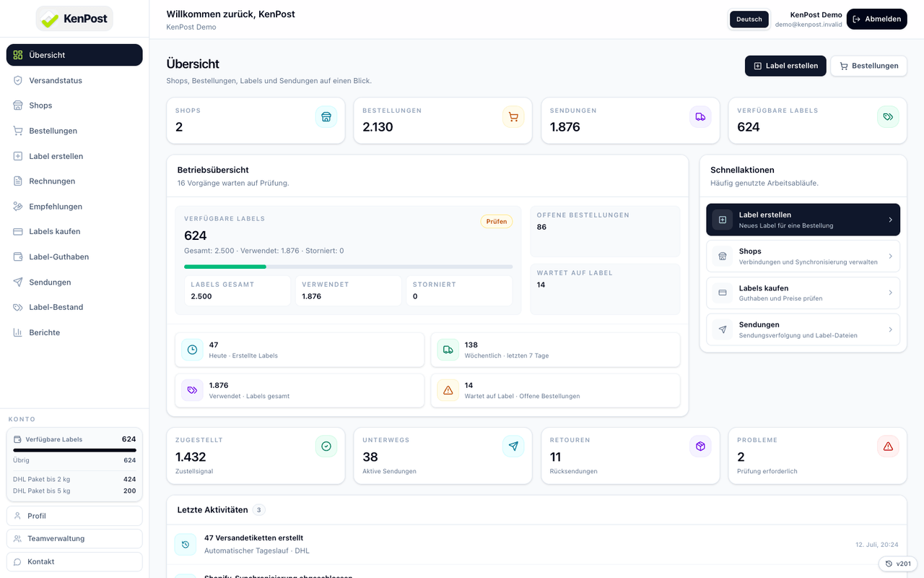Click the DHL Paket bis 5 kg row
Screen dimensions: 924x578
tap(74, 491)
